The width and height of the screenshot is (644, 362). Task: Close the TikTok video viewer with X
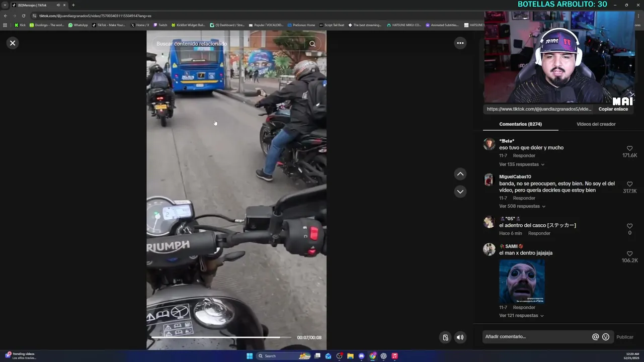point(13,43)
